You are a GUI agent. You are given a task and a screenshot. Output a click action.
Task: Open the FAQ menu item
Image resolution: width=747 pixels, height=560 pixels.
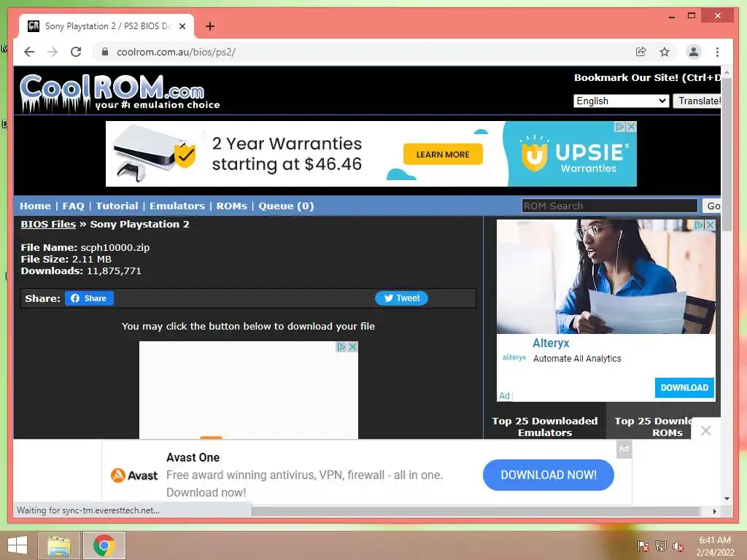click(x=74, y=206)
